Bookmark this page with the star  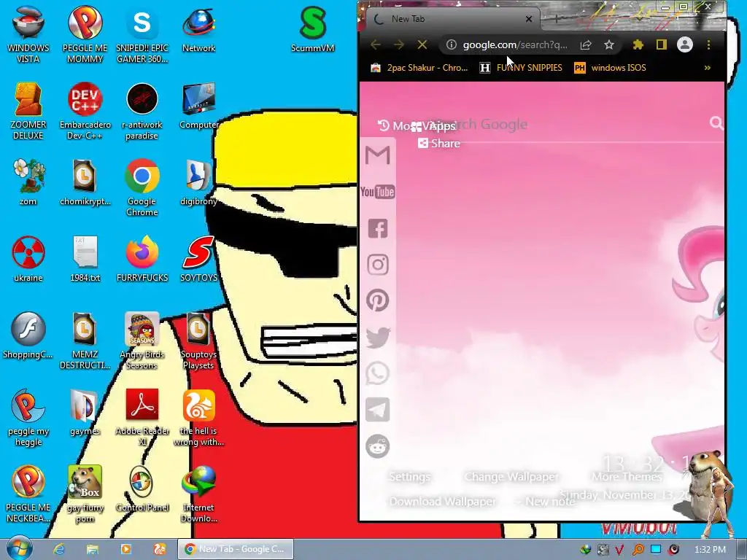click(609, 44)
